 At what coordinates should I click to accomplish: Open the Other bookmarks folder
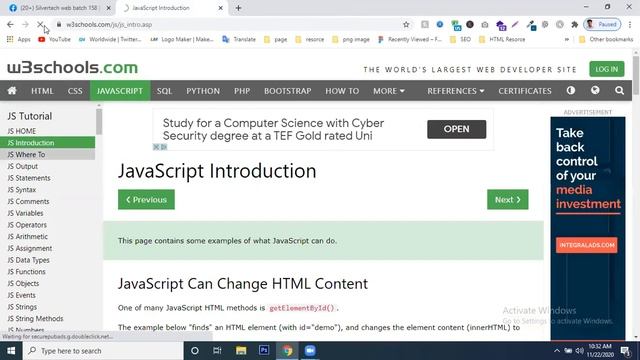pyautogui.click(x=606, y=40)
